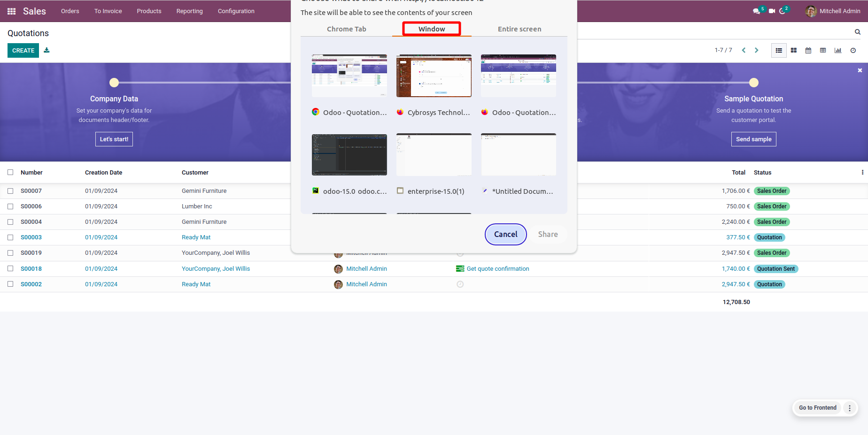Click the Sample Quotation step dot
This screenshot has height=435, width=868.
tap(754, 83)
